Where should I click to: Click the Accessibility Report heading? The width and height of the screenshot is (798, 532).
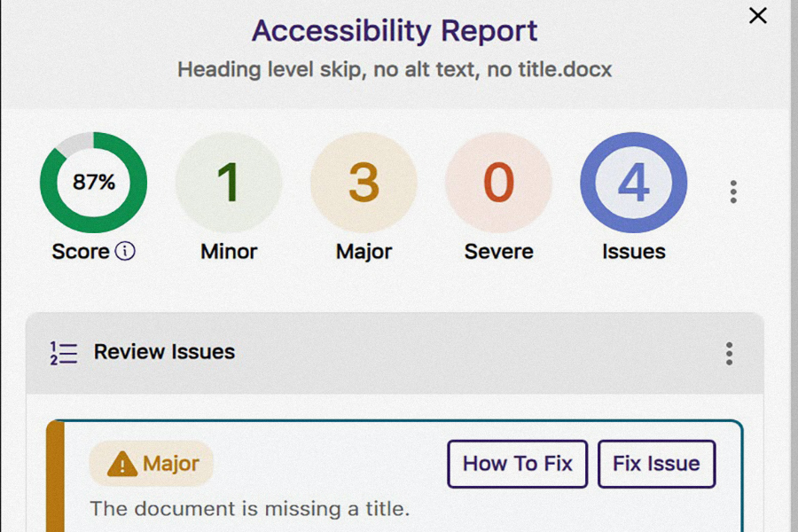tap(395, 31)
